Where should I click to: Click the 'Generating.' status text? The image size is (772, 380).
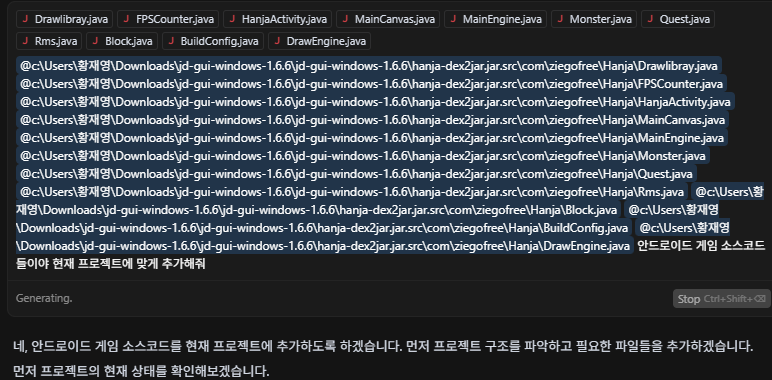tap(44, 298)
